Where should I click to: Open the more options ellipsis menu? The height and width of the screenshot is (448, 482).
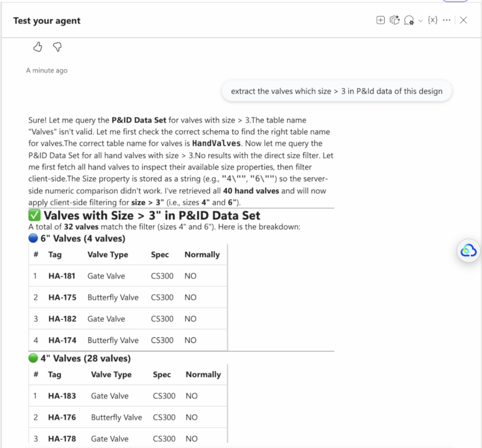point(447,20)
